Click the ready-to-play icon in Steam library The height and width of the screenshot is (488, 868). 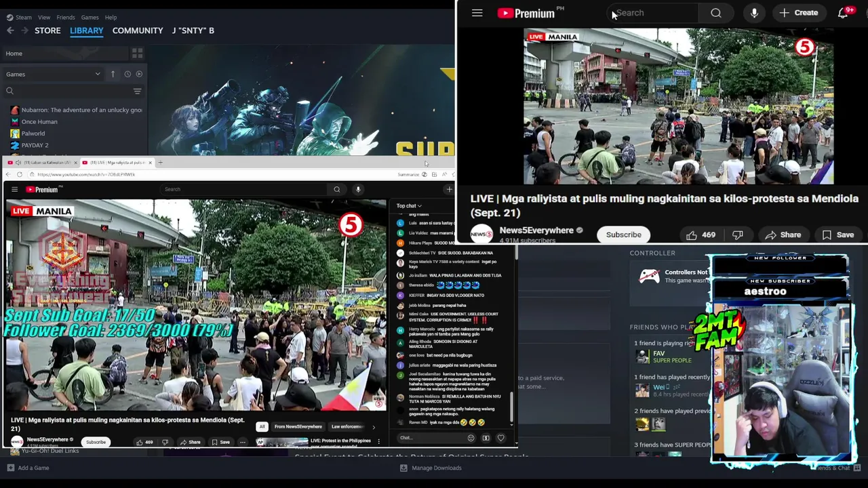click(x=139, y=74)
